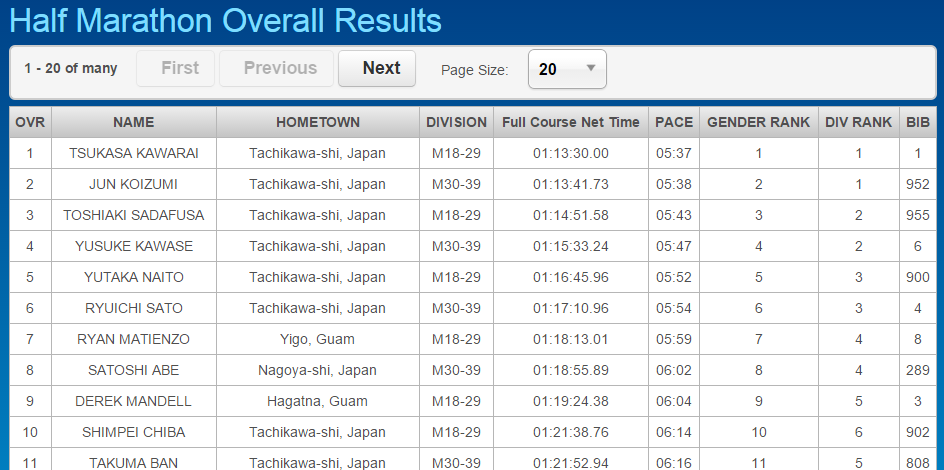This screenshot has height=470, width=944.
Task: Select runner TSUKASA KAWARAI
Action: point(134,153)
